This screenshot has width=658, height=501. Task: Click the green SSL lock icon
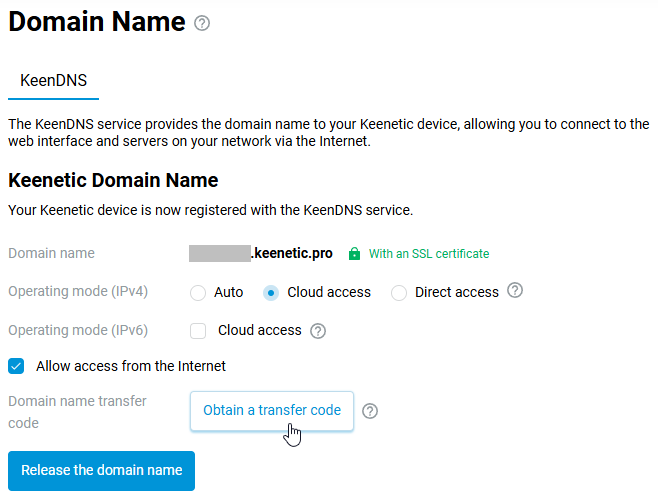(x=354, y=254)
